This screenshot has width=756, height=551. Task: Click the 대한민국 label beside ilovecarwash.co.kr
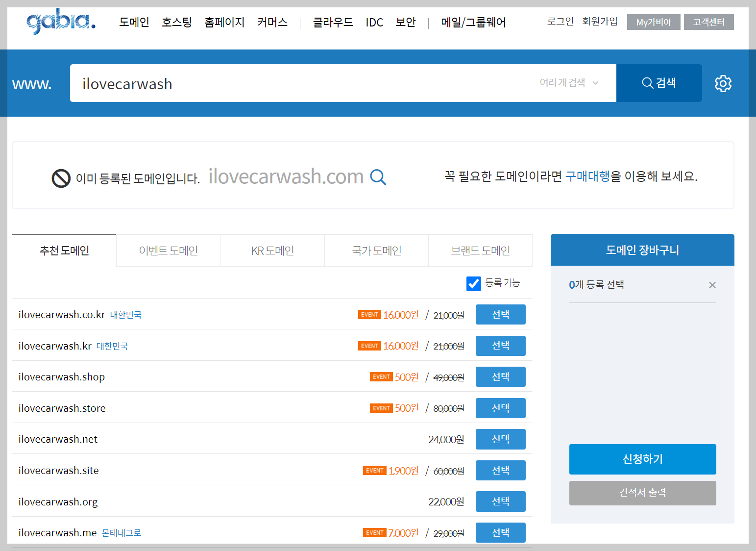[125, 315]
